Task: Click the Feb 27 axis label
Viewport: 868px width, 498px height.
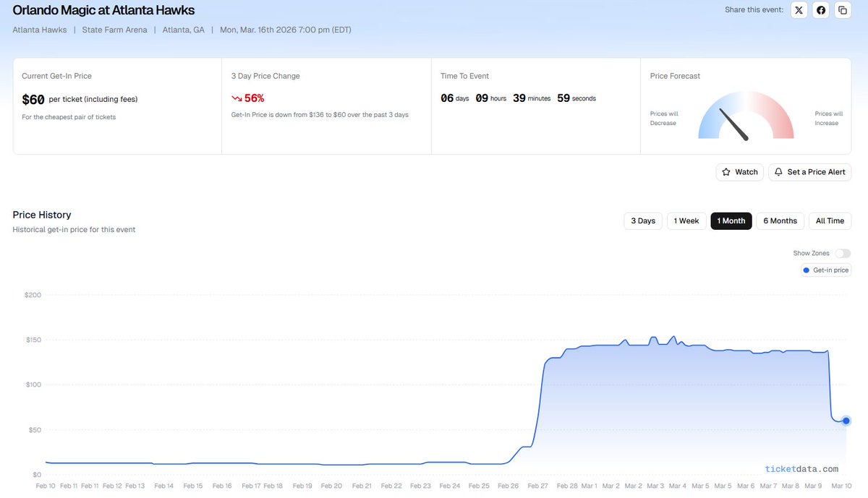Action: point(538,486)
